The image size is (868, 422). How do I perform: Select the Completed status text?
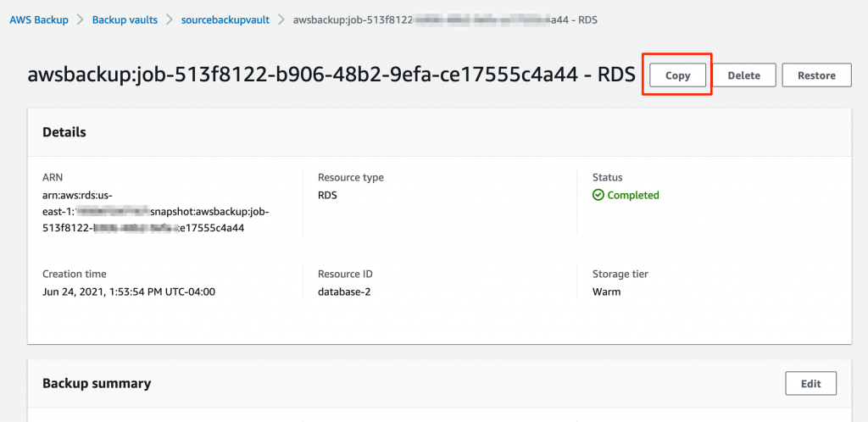coord(632,195)
